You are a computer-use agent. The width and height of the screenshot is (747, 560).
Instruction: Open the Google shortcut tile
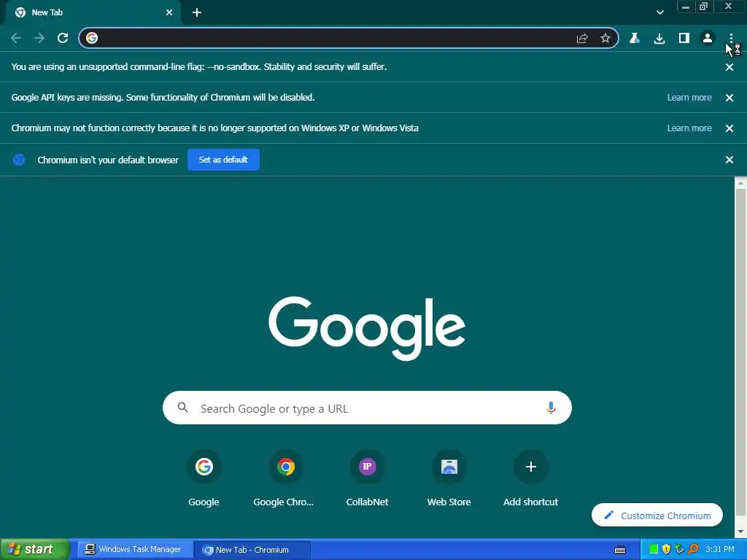tap(204, 479)
